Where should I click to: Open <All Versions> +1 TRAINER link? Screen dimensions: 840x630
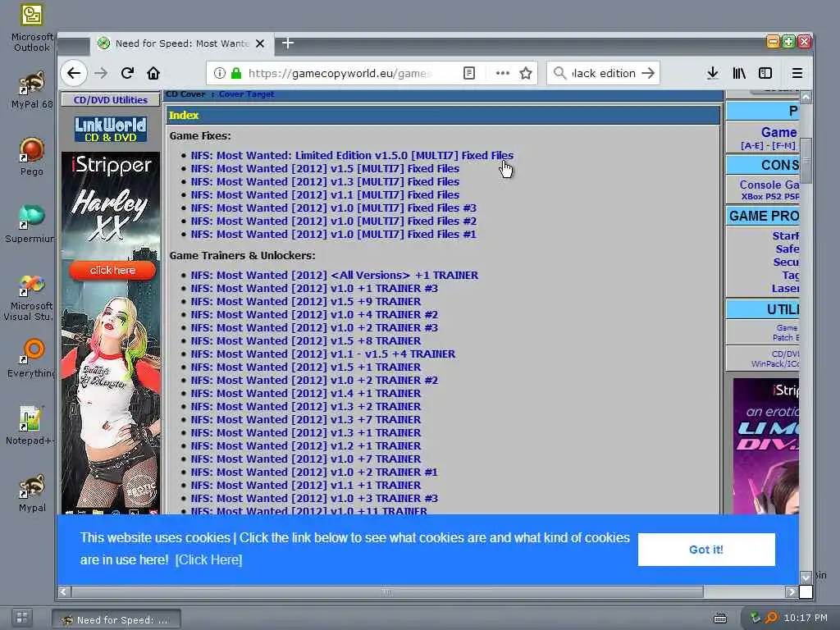(x=335, y=276)
